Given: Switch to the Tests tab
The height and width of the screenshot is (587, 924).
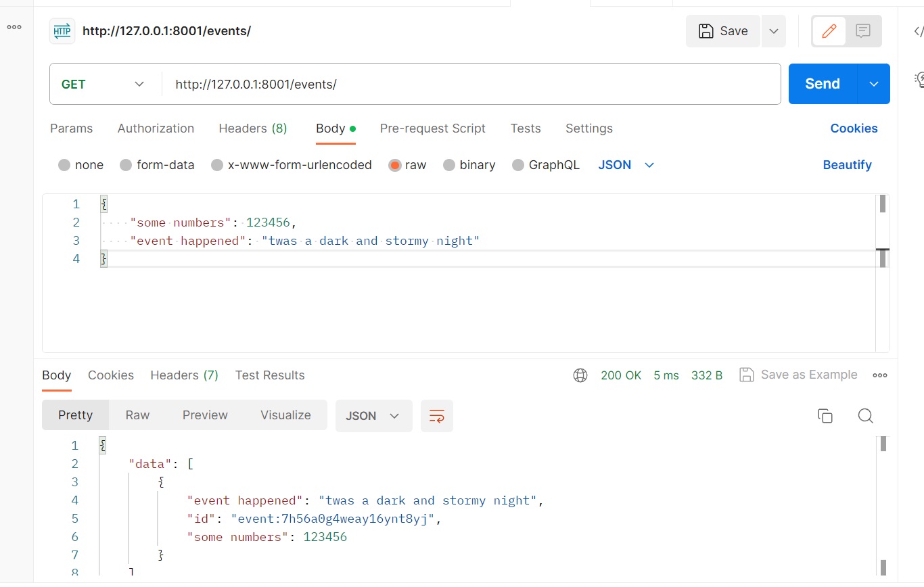Looking at the screenshot, I should [x=526, y=128].
